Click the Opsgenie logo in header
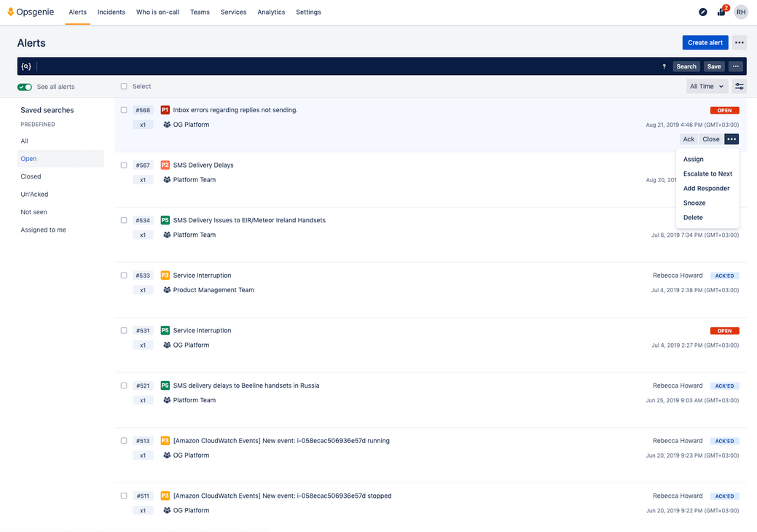This screenshot has height=532, width=757. point(31,12)
